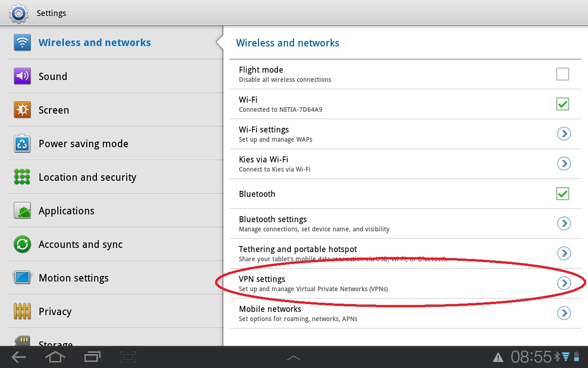
Task: Tap the Screen brightness icon
Action: pyautogui.click(x=22, y=110)
